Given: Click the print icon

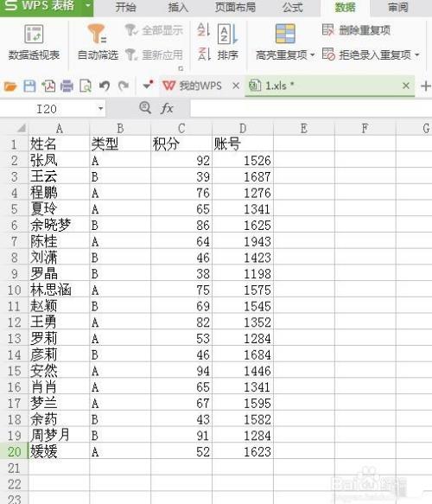Looking at the screenshot, I should [67, 86].
